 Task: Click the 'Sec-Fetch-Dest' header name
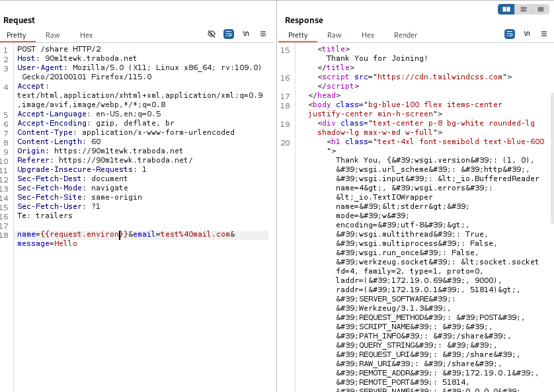click(x=49, y=178)
